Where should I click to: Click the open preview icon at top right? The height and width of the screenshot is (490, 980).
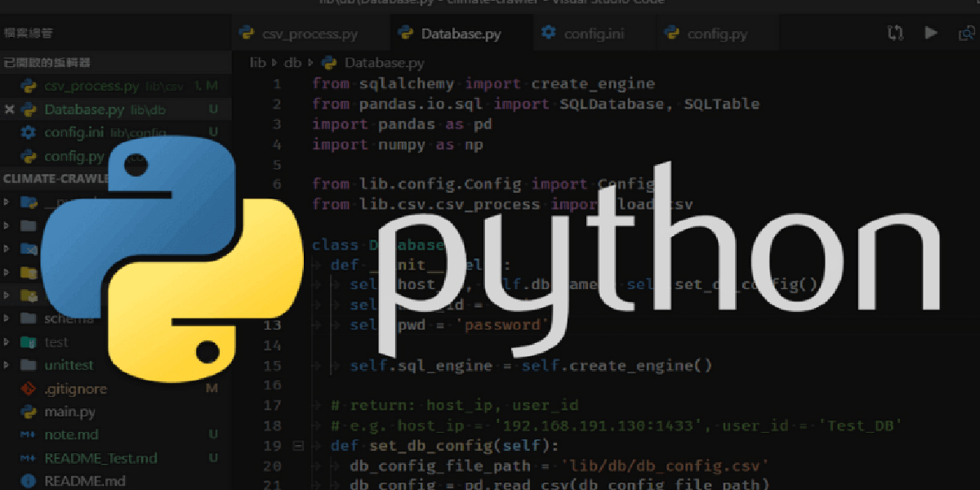pyautogui.click(x=966, y=33)
